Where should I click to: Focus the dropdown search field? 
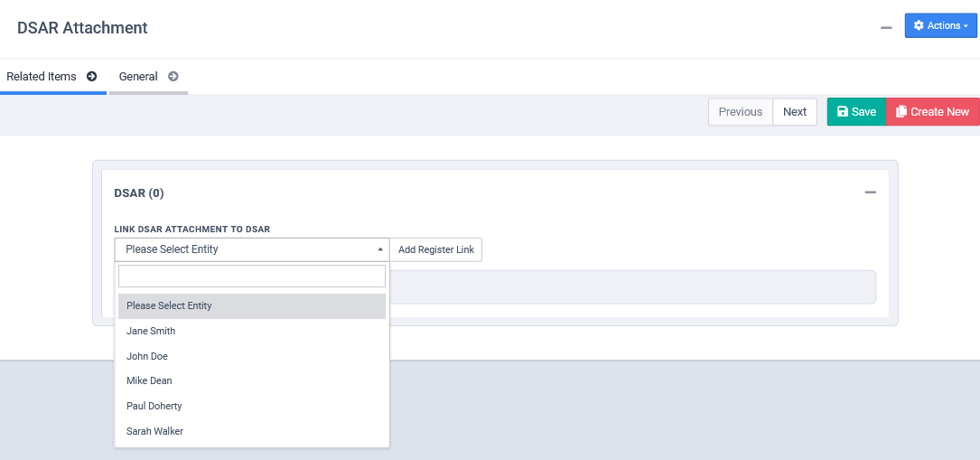coord(252,277)
